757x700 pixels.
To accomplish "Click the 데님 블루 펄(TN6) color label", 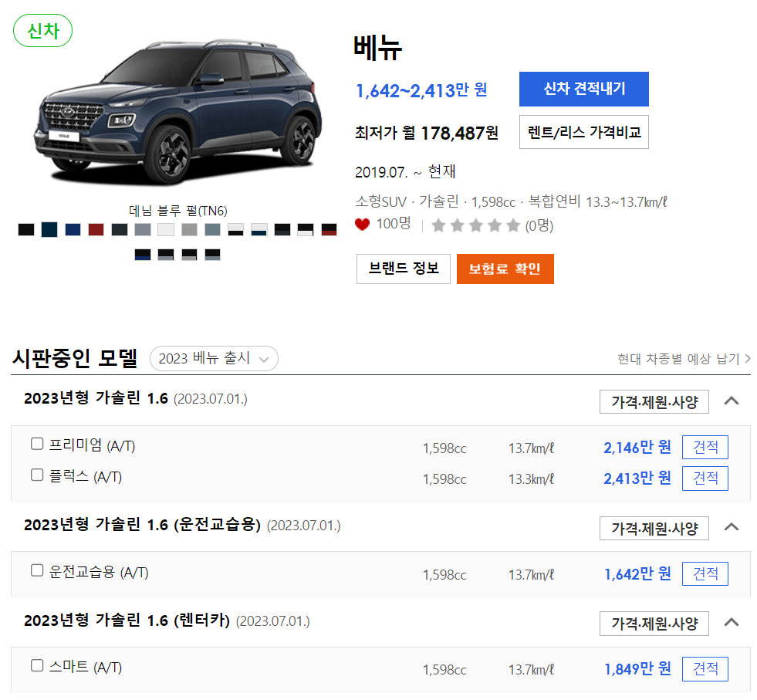I will pyautogui.click(x=177, y=211).
